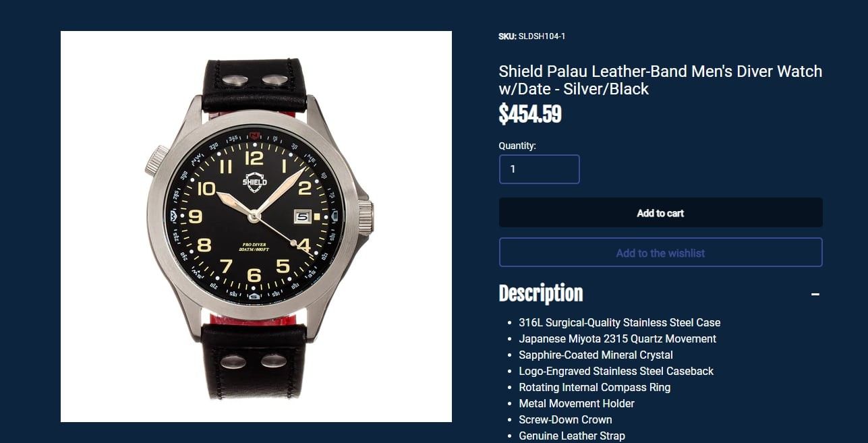Click the Quantity label

point(517,146)
